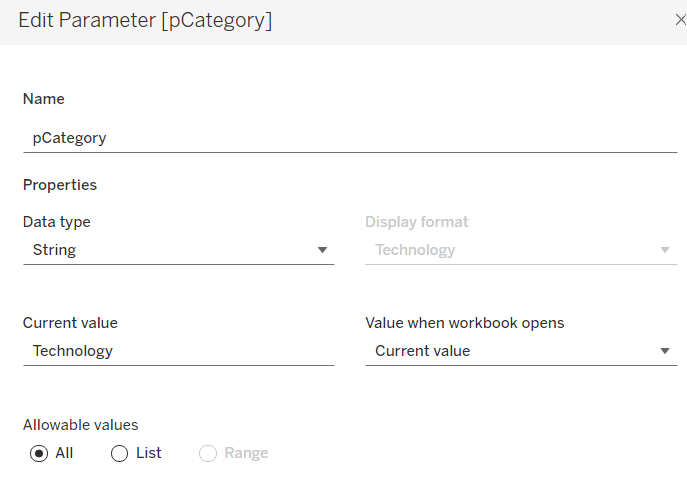Click the Current value label
Screen dimensions: 687x497
[x=70, y=323]
